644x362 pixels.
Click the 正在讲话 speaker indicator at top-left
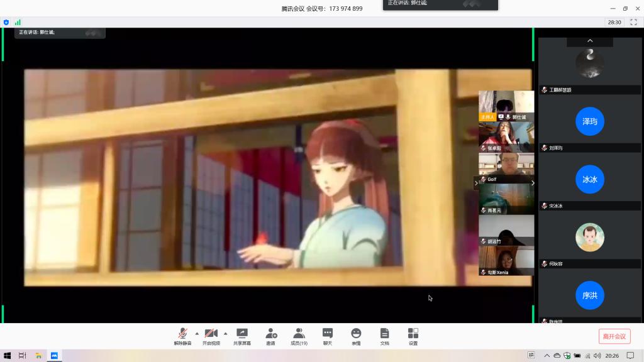[60, 33]
